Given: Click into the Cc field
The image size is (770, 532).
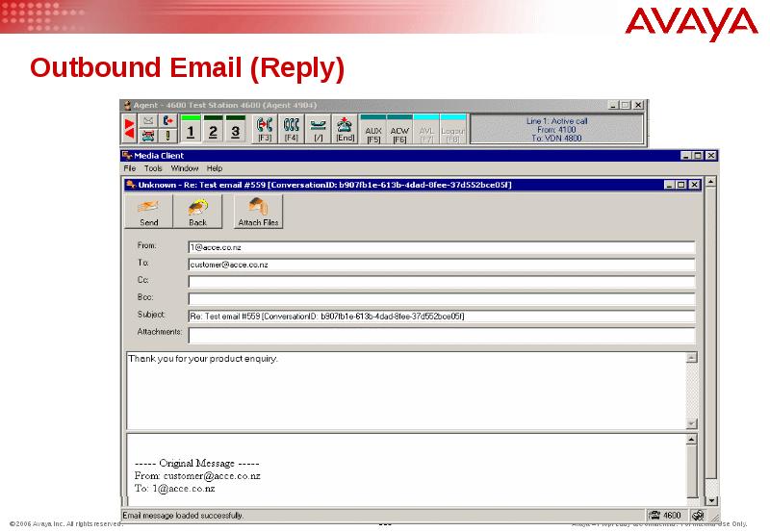Looking at the screenshot, I should [x=441, y=282].
